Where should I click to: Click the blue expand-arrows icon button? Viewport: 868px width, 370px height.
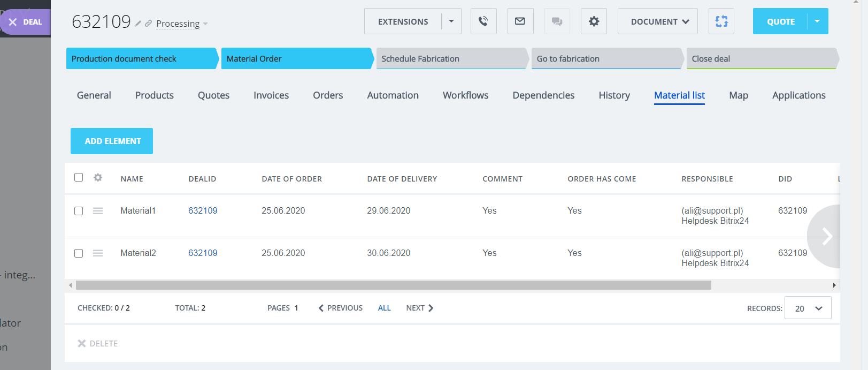click(x=721, y=21)
